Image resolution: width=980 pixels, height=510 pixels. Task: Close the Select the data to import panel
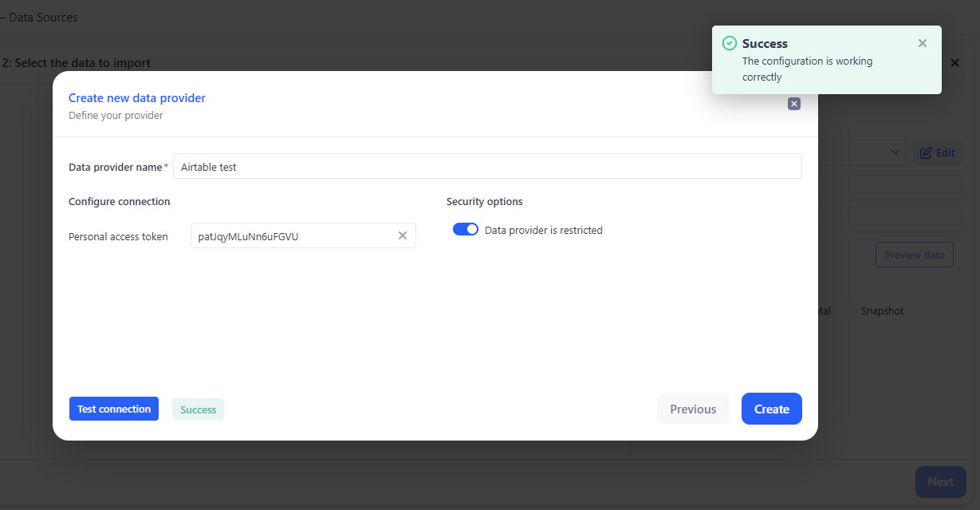(954, 63)
